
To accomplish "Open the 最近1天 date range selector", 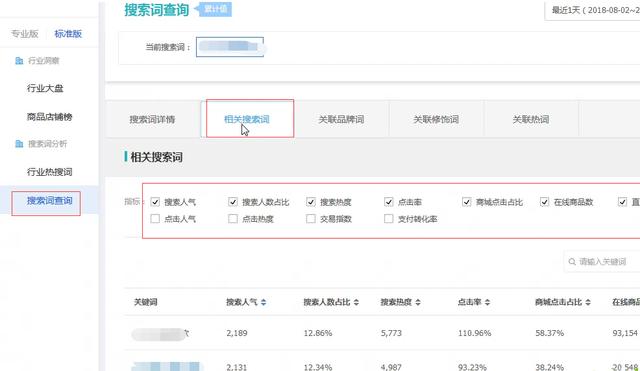I will (593, 10).
